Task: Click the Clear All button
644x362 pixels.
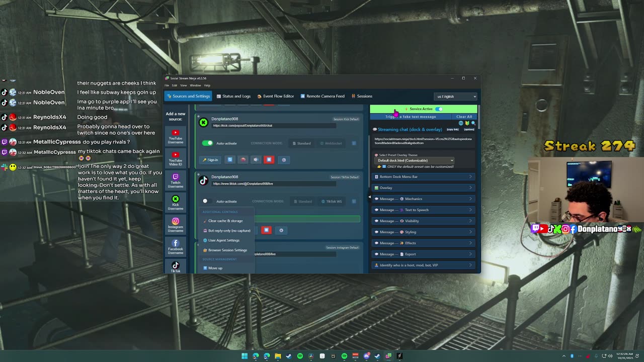Action: click(x=464, y=117)
